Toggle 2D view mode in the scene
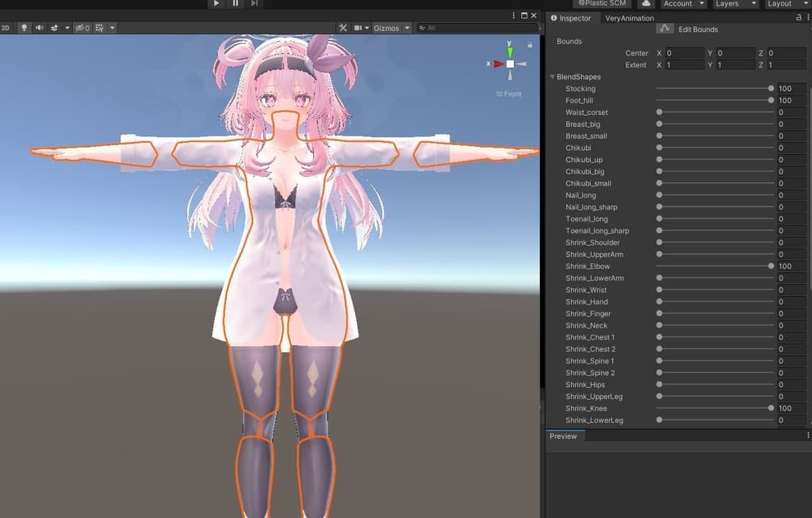Screen dimensions: 812x518 [x=6, y=28]
